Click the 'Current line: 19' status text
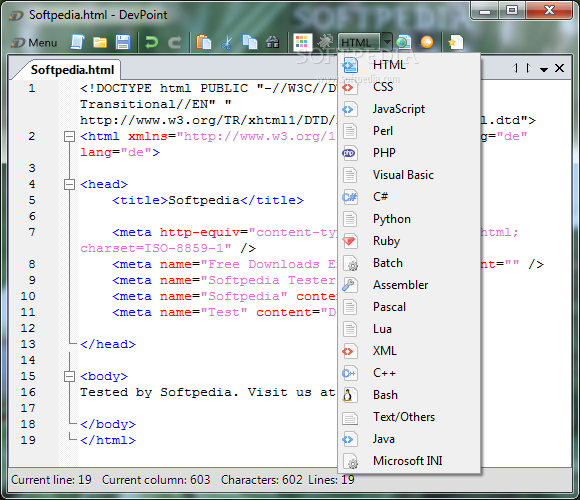The width and height of the screenshot is (580, 500). coord(51,480)
